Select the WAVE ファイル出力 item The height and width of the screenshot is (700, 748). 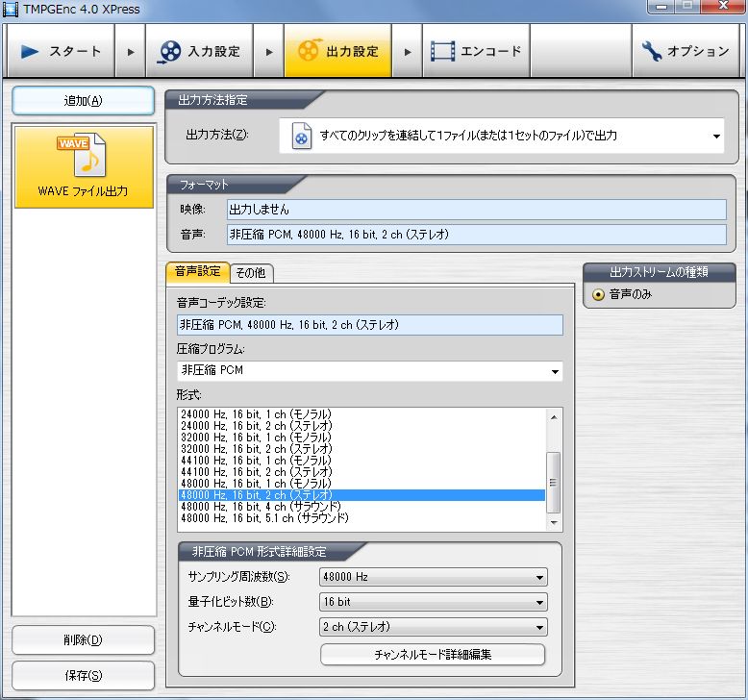pyautogui.click(x=84, y=166)
